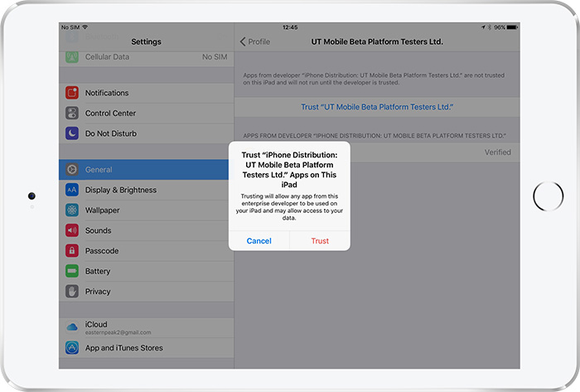This screenshot has height=392, width=580.
Task: Tap the Display & Brightness AA icon
Action: (72, 190)
